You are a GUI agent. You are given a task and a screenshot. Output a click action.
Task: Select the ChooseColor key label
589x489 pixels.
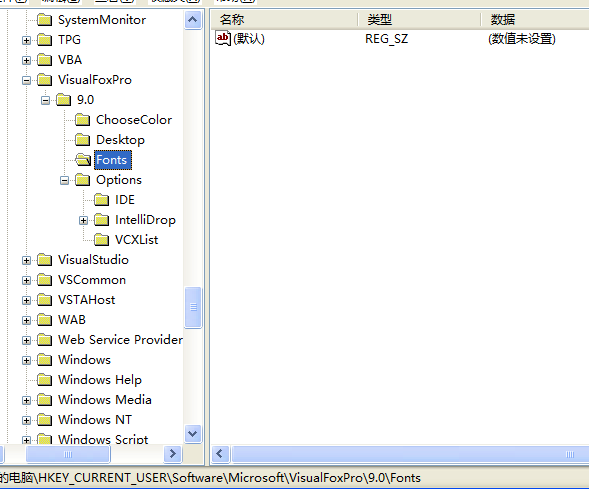pyautogui.click(x=134, y=119)
